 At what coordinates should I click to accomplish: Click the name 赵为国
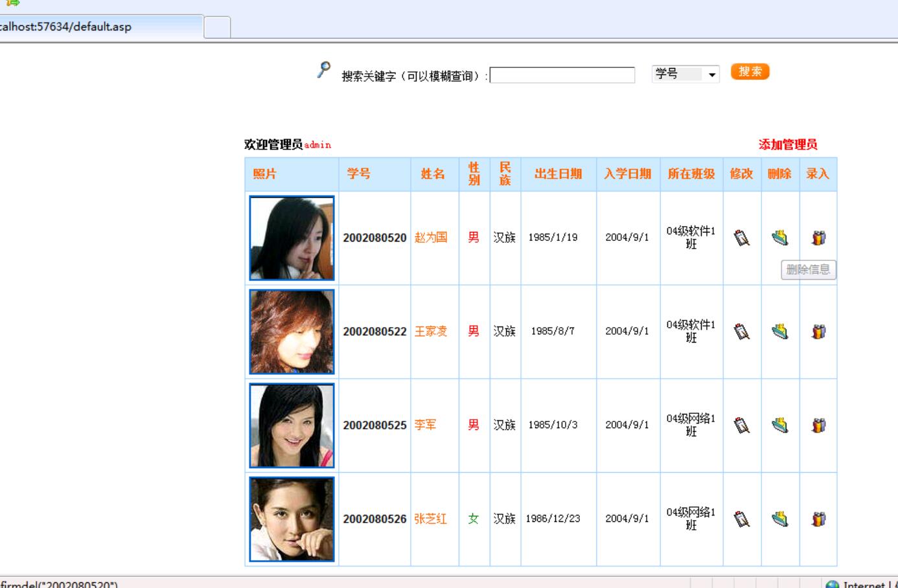(x=431, y=238)
